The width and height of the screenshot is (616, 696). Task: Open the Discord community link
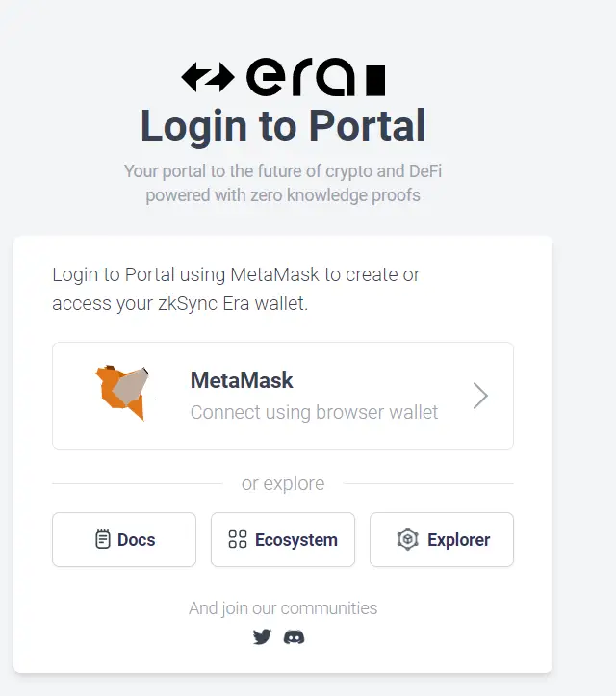click(x=294, y=637)
